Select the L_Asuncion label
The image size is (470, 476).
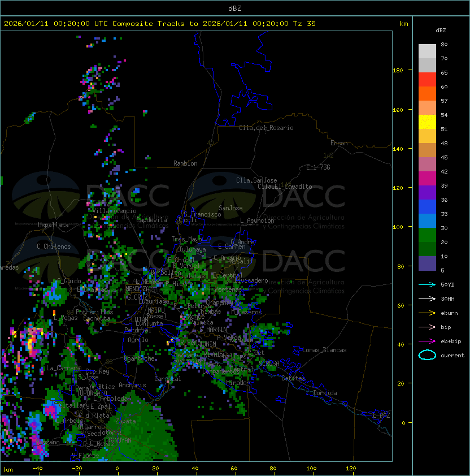[x=257, y=220]
